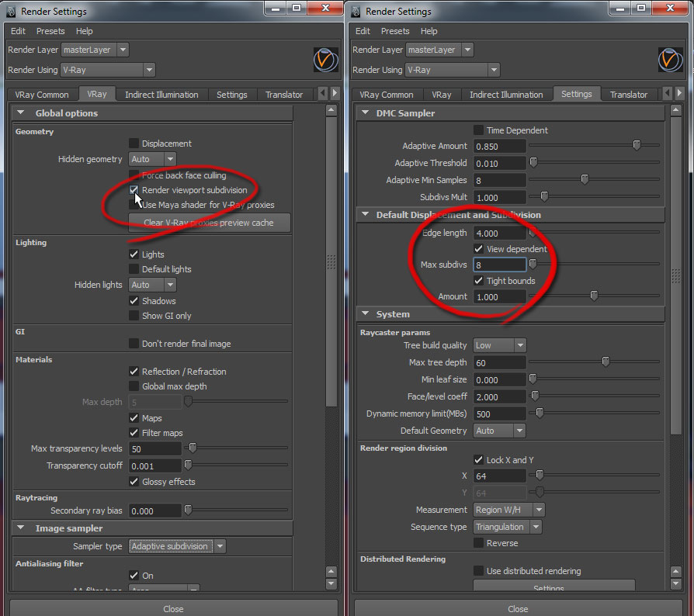Collapse the System section
Screen dimensions: 694x616
coord(365,313)
